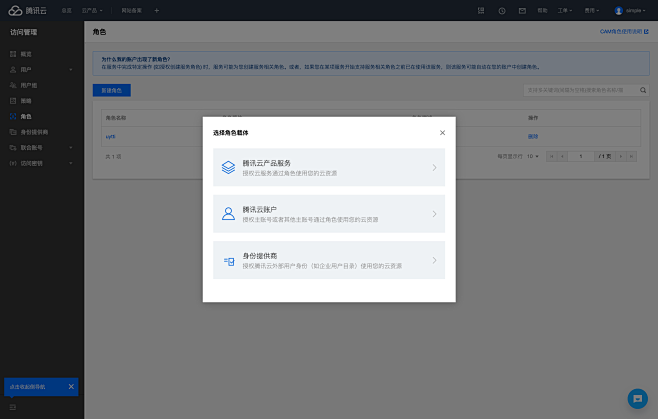Click the chevron arrow on 腾讯云账户 row
Screen dimensions: 658x419
[434, 214]
